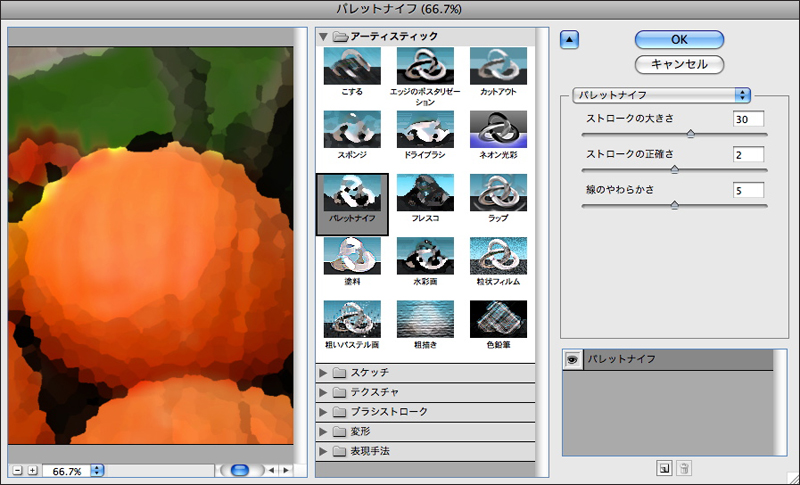Viewport: 800px width, 485px height.
Task: Select the ラップ filter thumbnail
Action: point(498,193)
